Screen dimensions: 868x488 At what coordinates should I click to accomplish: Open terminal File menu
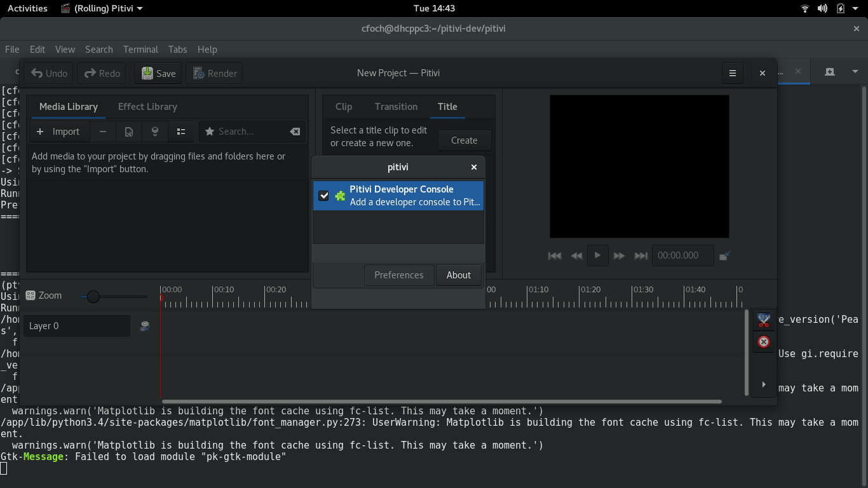click(x=12, y=50)
